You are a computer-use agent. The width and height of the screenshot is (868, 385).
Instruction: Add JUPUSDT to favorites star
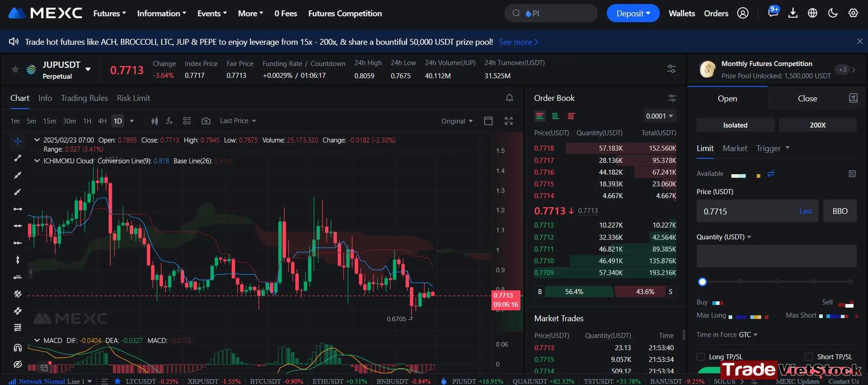click(x=15, y=69)
